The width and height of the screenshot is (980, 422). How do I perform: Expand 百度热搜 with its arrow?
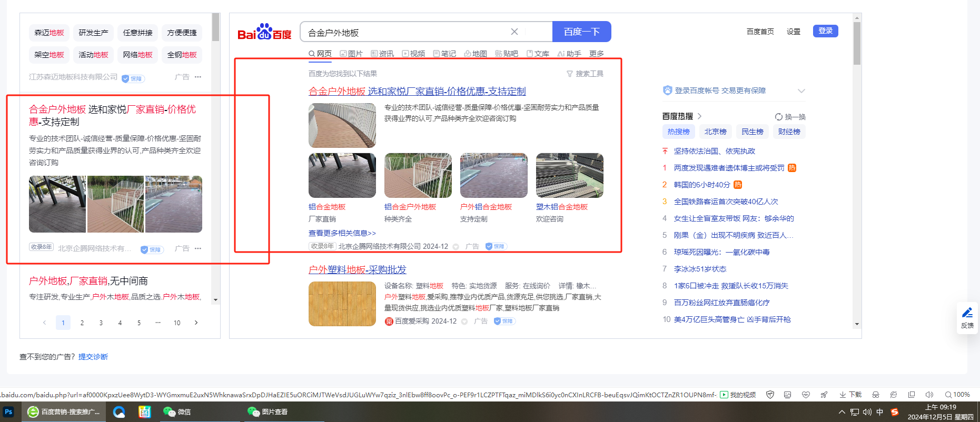coord(700,116)
